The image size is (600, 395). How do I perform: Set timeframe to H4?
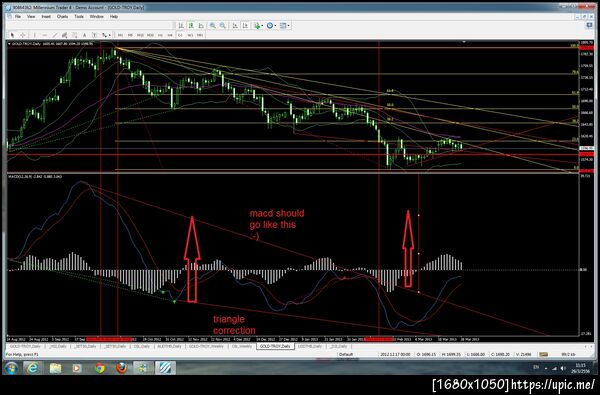(170, 35)
